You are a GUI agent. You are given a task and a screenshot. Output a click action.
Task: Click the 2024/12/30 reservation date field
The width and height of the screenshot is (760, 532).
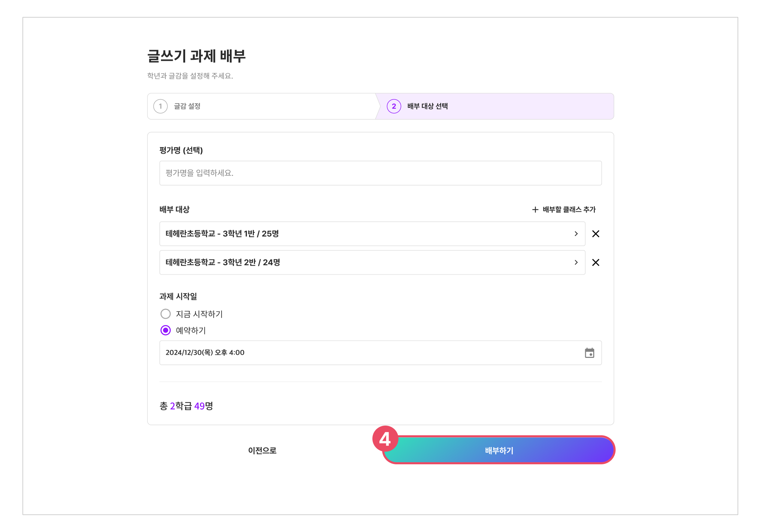[x=380, y=353]
